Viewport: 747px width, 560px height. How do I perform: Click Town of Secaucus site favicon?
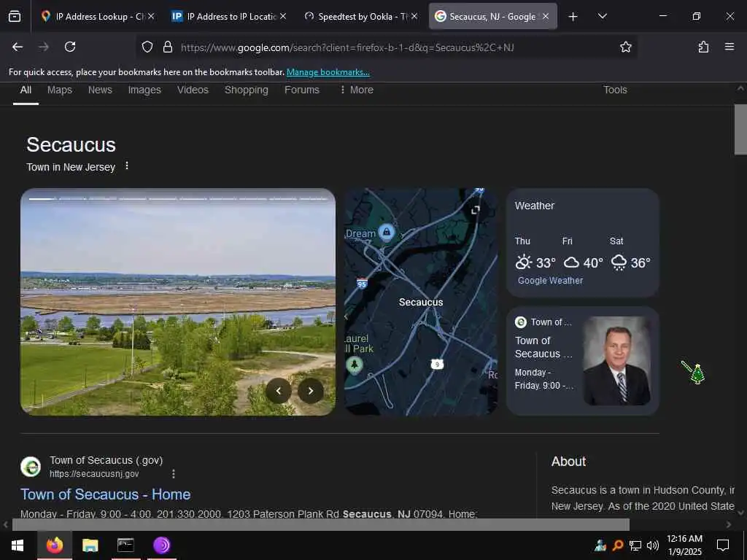[31, 467]
